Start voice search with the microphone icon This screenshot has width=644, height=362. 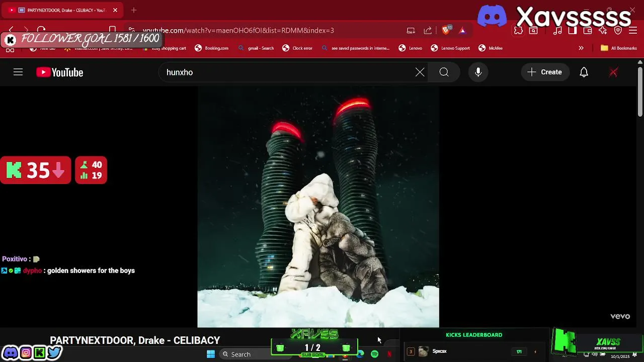pos(478,72)
